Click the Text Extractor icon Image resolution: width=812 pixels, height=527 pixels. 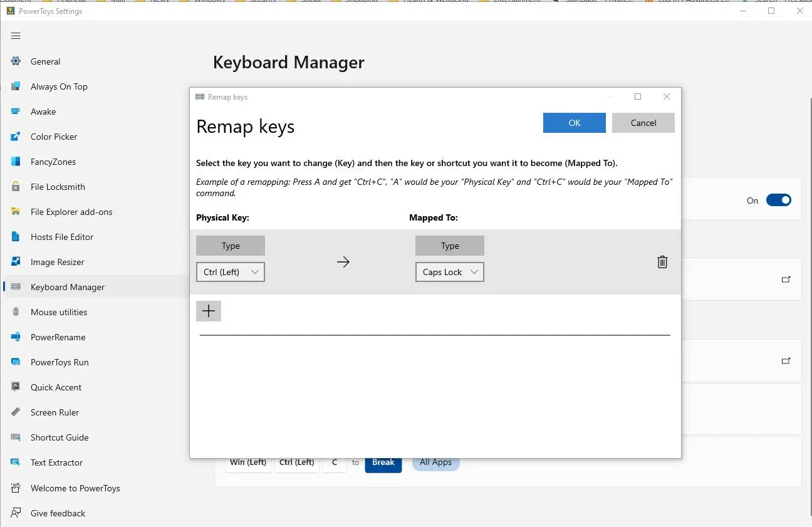(x=16, y=462)
